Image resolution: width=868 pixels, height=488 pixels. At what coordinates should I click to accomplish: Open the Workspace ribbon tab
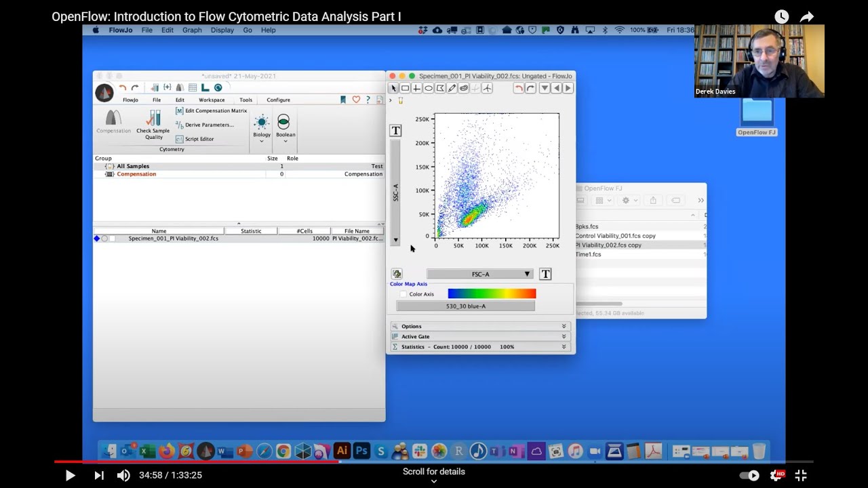[212, 100]
